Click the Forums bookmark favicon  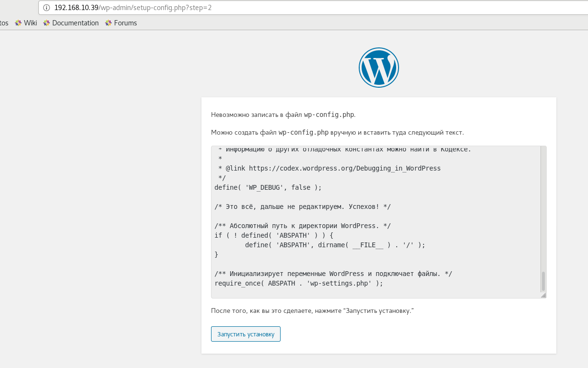(x=108, y=23)
